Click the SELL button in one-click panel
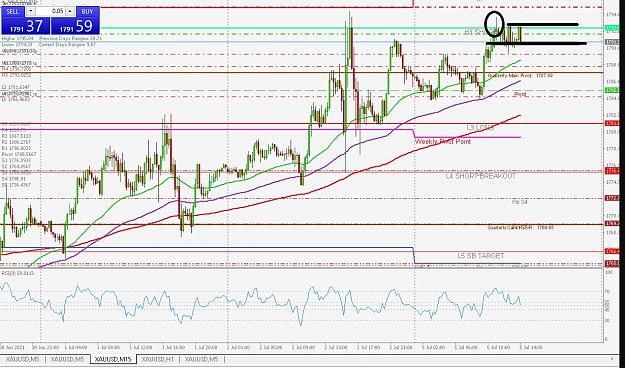Image resolution: width=625 pixels, height=368 pixels. (12, 11)
